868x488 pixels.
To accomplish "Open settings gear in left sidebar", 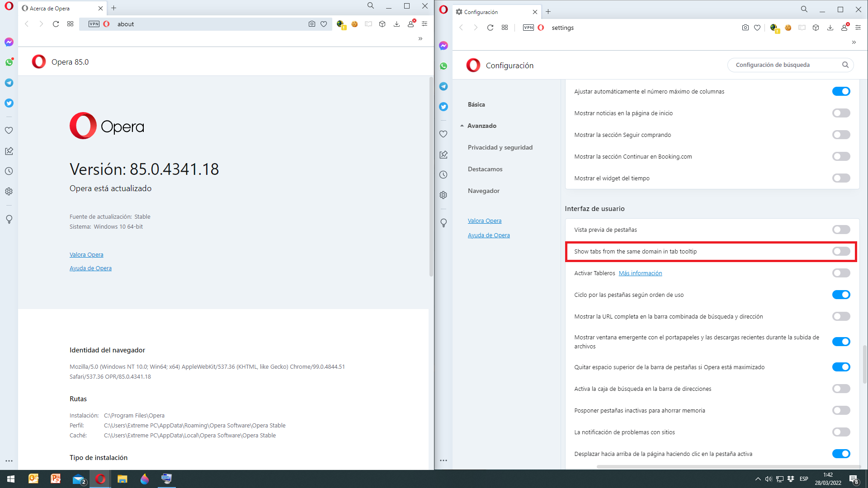I will [9, 192].
